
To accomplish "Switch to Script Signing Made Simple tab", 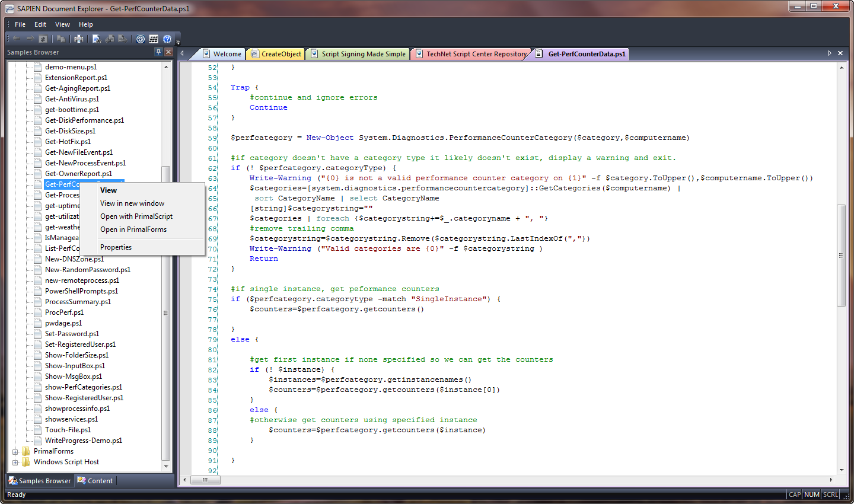I will (358, 54).
